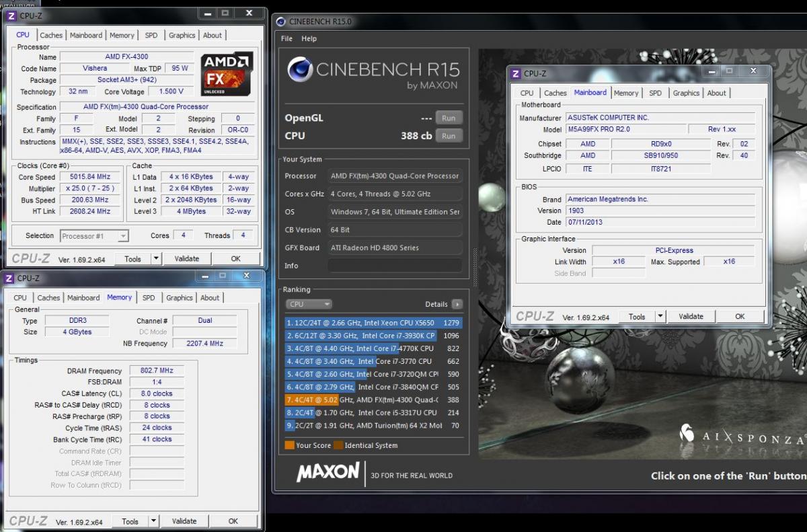
Task: Select the Intel Core i7-3770 ranking row
Action: pos(373,361)
